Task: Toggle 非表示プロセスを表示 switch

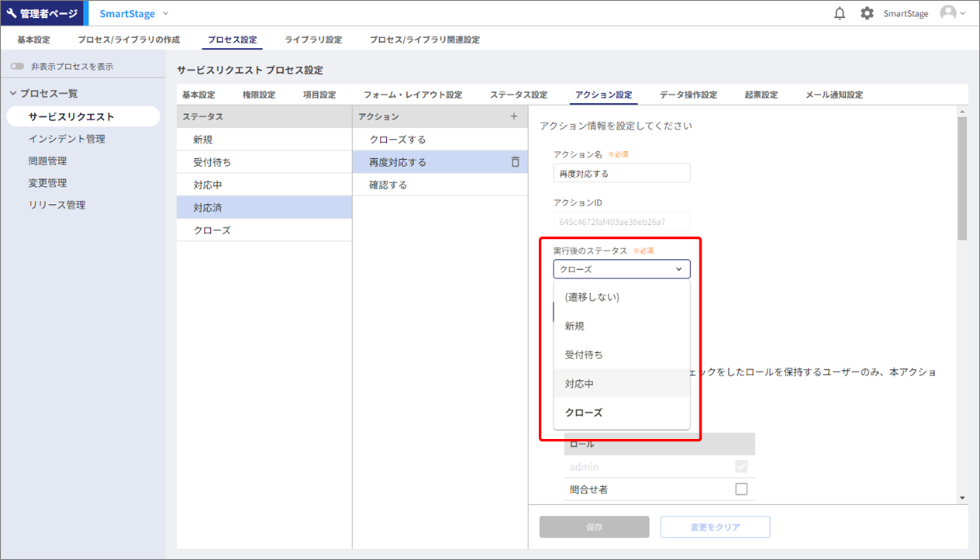Action: pos(17,67)
